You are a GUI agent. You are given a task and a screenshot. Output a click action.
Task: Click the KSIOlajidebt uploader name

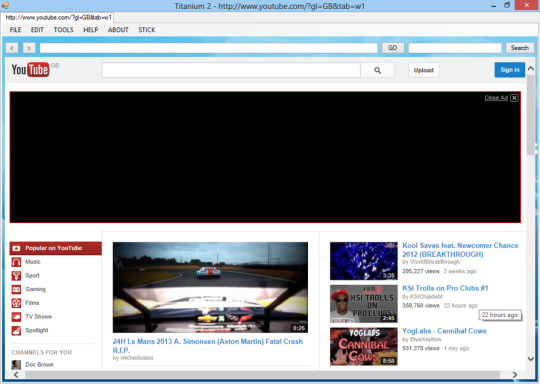426,297
